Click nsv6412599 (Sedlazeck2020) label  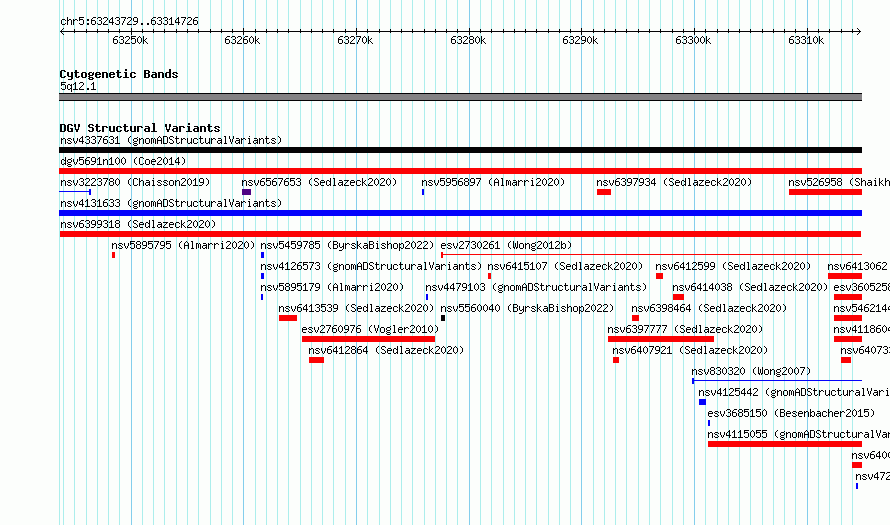point(733,266)
